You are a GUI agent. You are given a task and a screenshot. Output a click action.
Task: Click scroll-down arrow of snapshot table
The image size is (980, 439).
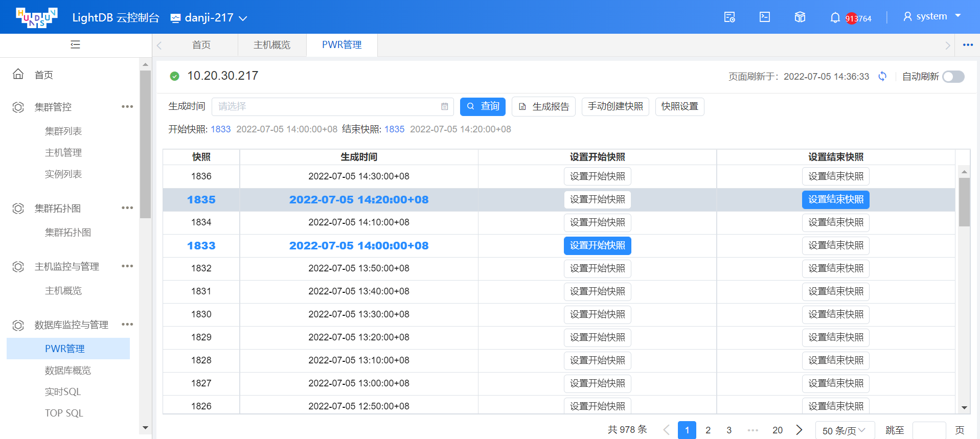click(964, 408)
